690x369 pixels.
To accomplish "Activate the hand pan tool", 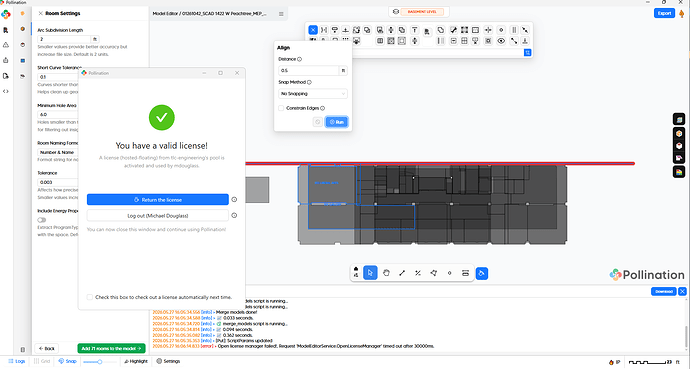I will pyautogui.click(x=386, y=273).
